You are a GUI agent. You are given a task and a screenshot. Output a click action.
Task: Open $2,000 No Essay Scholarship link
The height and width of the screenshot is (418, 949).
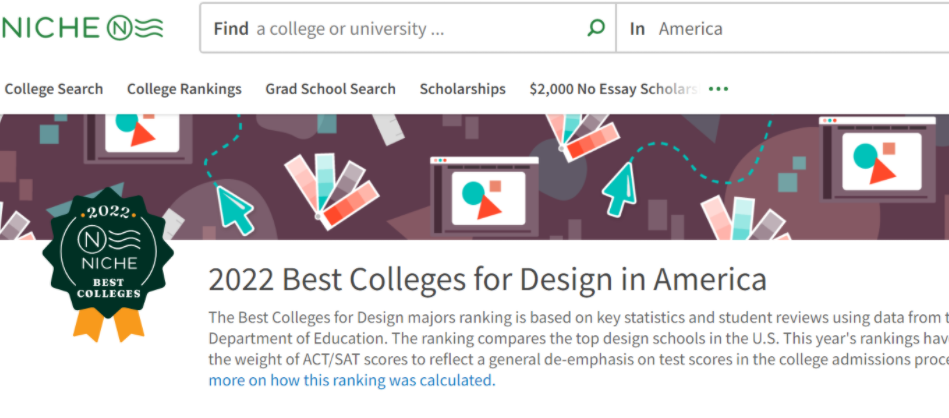[612, 89]
